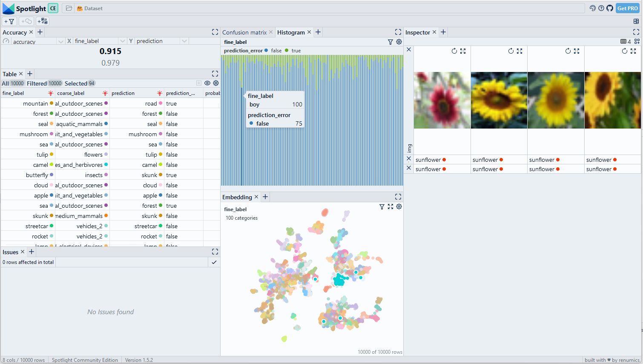Click the add filter funnel button

[x=9, y=21]
